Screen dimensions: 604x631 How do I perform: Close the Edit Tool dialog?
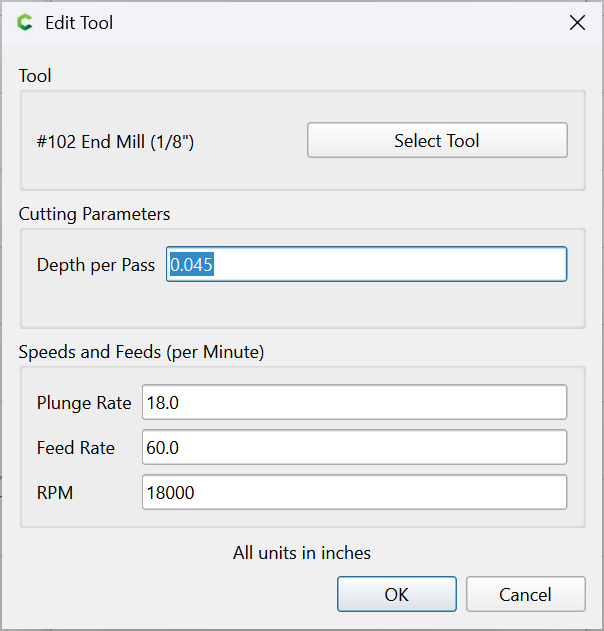click(x=577, y=23)
